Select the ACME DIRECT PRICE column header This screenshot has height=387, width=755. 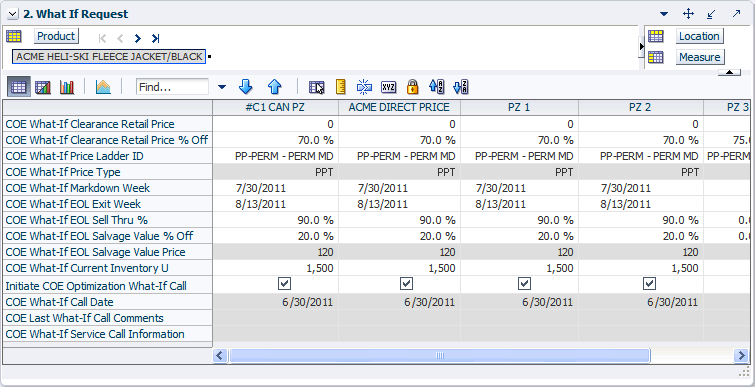[x=399, y=107]
